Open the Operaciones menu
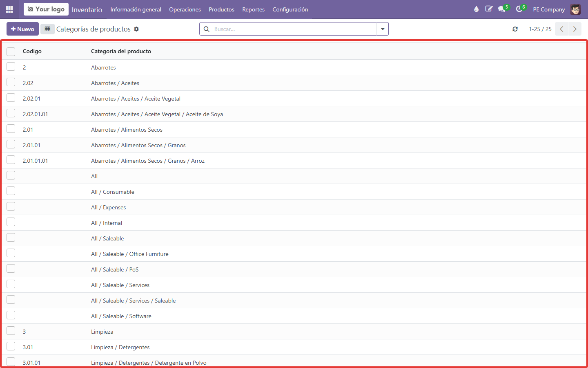The image size is (588, 368). [x=185, y=9]
